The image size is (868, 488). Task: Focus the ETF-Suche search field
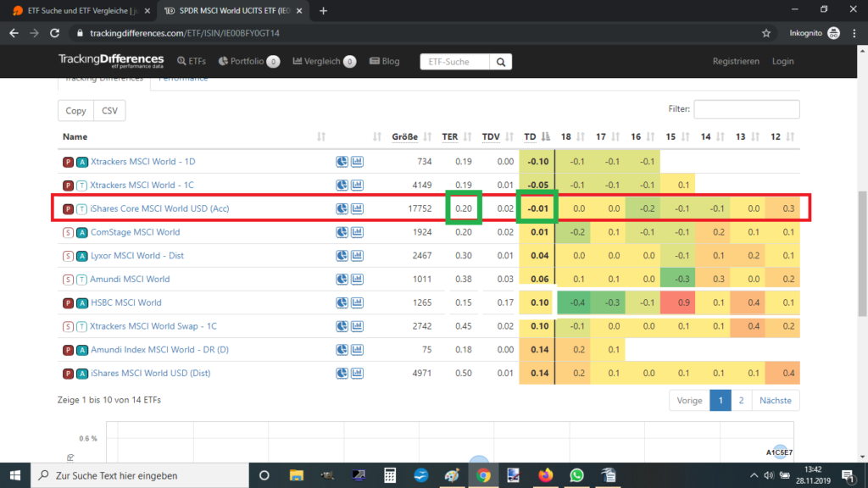[454, 61]
